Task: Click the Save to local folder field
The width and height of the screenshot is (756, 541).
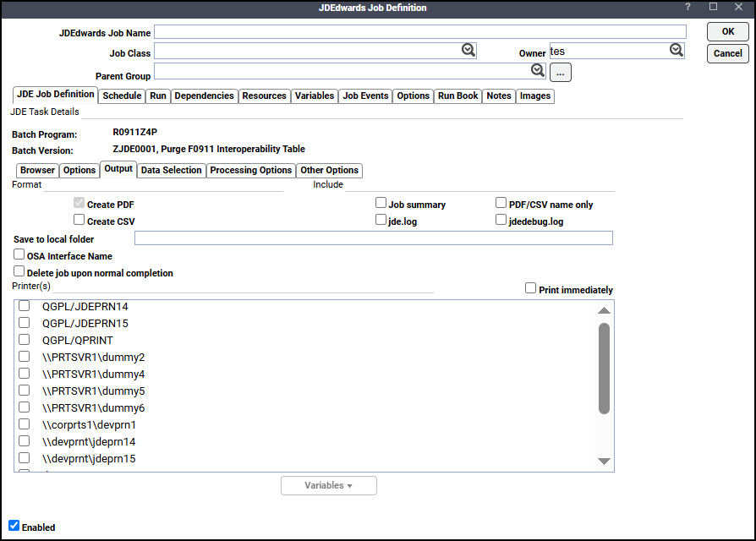Action: [x=373, y=238]
